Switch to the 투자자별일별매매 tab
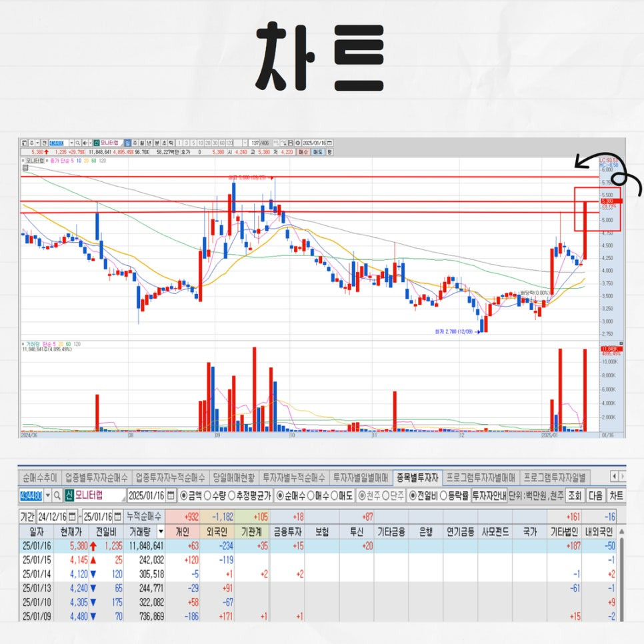The height and width of the screenshot is (644, 644). pyautogui.click(x=360, y=477)
